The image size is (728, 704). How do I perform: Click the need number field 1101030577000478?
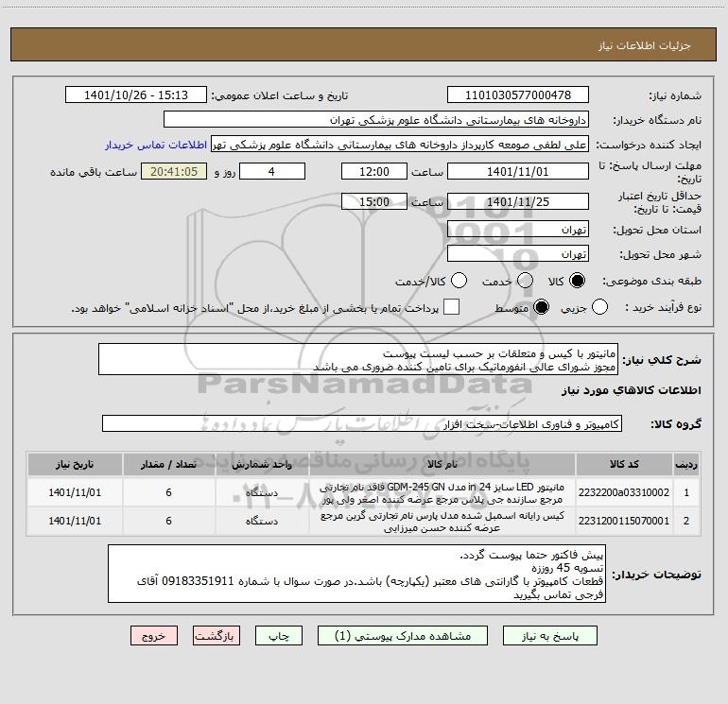pos(518,95)
